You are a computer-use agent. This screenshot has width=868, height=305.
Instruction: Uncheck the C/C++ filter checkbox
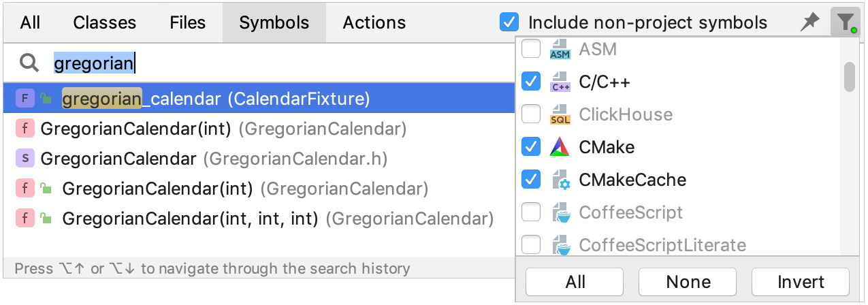(531, 82)
